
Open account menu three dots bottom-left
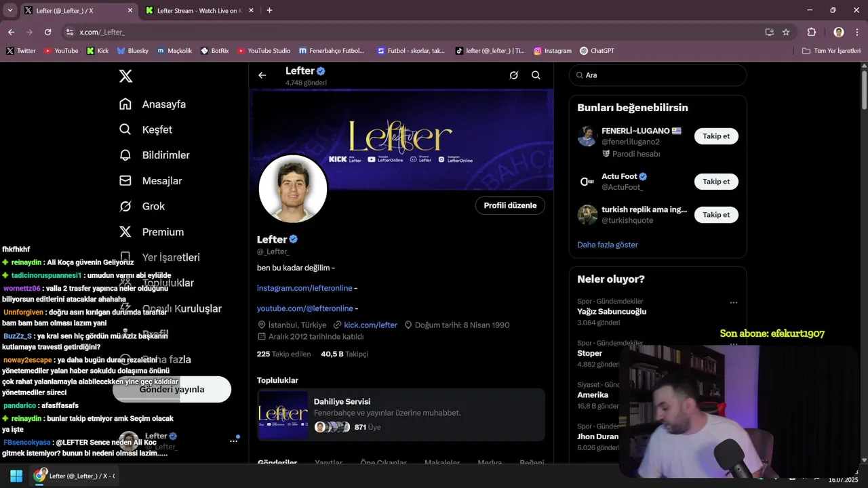coord(233,441)
